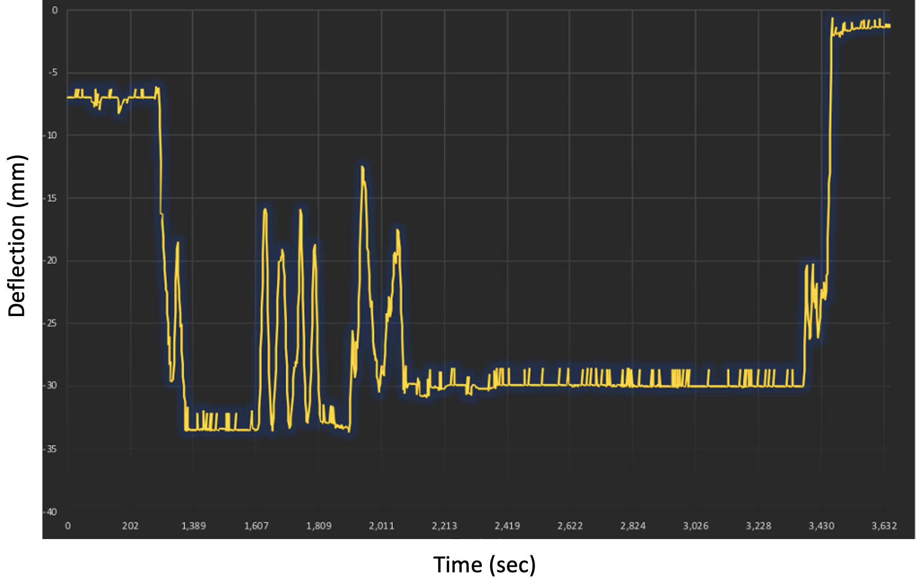
Task: Click the 2,011 time tick label
Action: point(382,526)
